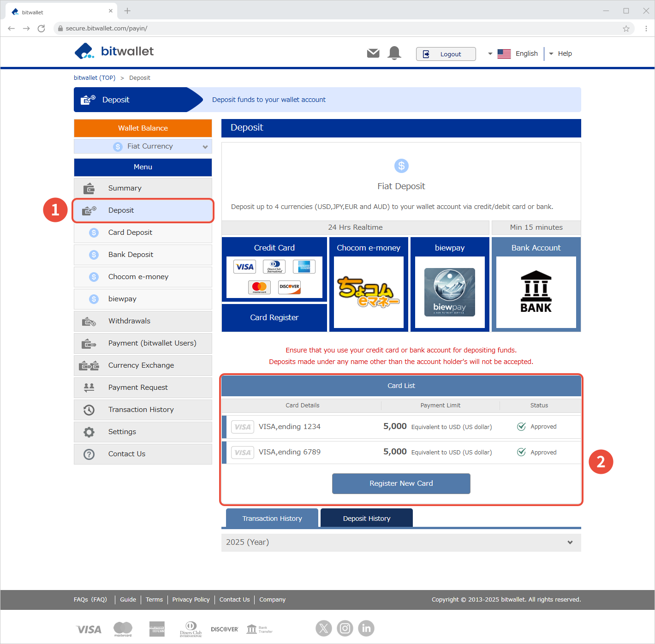Select the Deposit History tab
This screenshot has width=655, height=644.
pyautogui.click(x=367, y=519)
